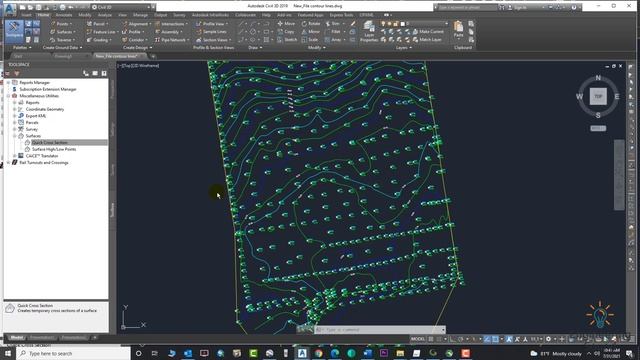The width and height of the screenshot is (640, 360).
Task: Click the TOP face of the ViewCube
Action: (x=598, y=96)
